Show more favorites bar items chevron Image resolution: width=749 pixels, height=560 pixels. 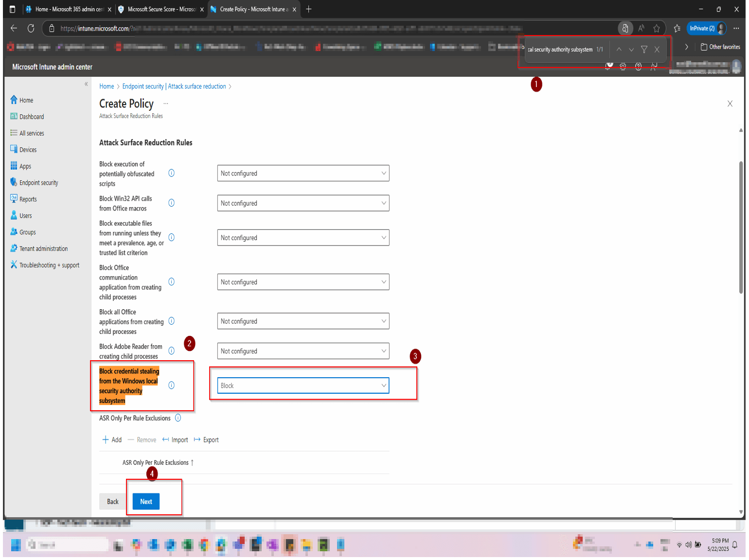click(687, 47)
